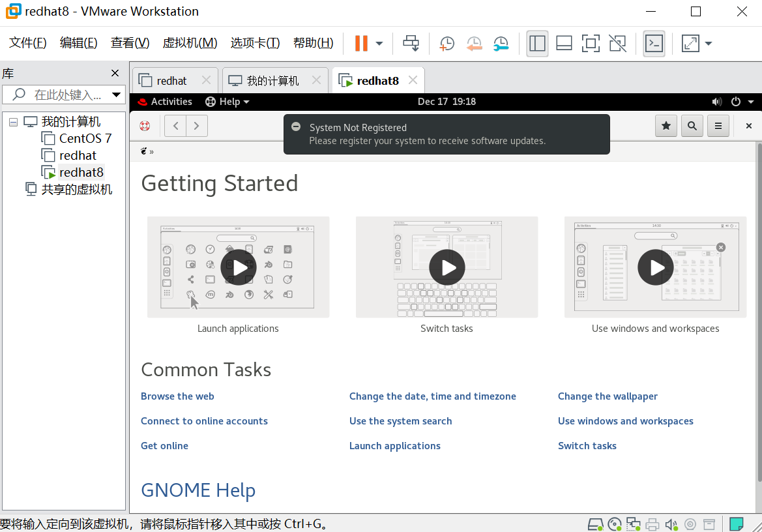Bookmark this Help page with star

click(x=666, y=126)
